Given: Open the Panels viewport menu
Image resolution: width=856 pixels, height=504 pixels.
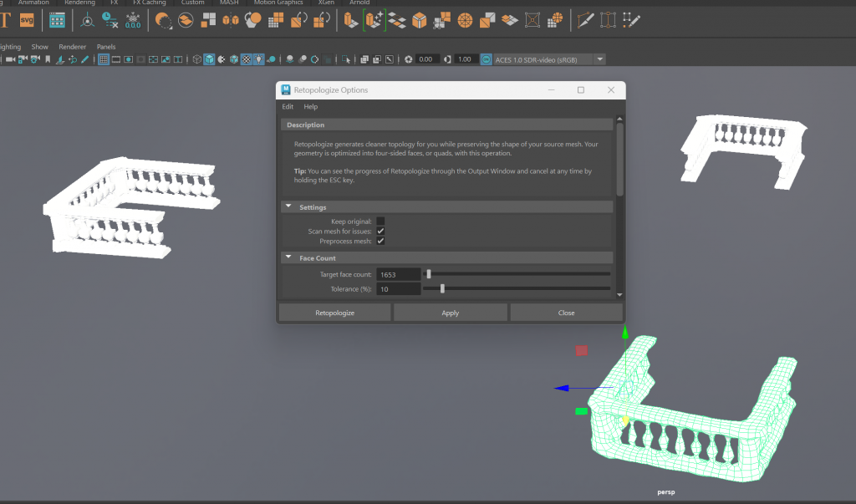Looking at the screenshot, I should pyautogui.click(x=106, y=47).
